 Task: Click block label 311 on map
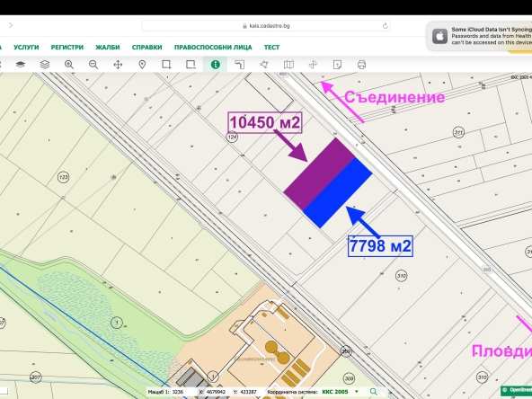coord(458,132)
